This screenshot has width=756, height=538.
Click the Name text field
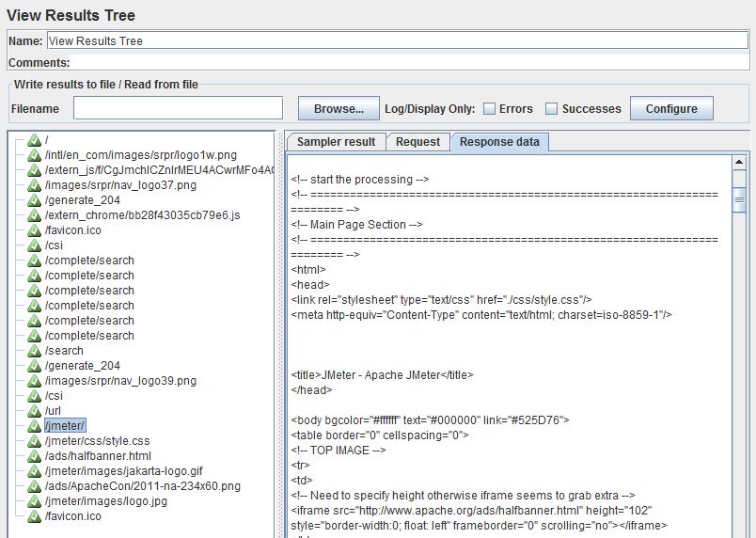tap(397, 41)
